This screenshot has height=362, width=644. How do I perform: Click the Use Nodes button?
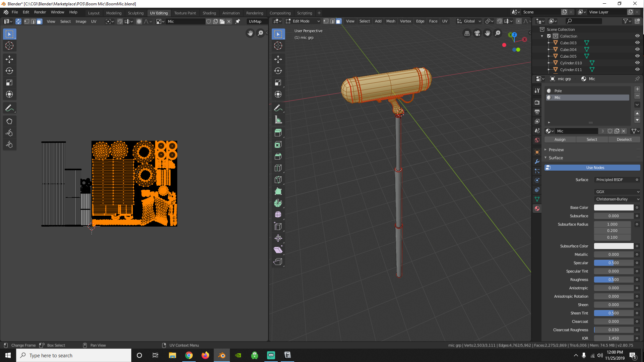(595, 167)
